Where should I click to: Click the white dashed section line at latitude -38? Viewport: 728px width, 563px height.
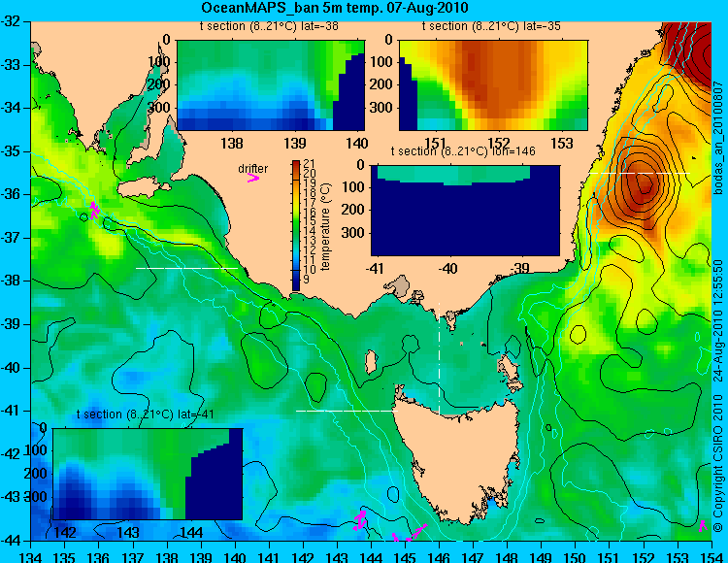tap(187, 268)
